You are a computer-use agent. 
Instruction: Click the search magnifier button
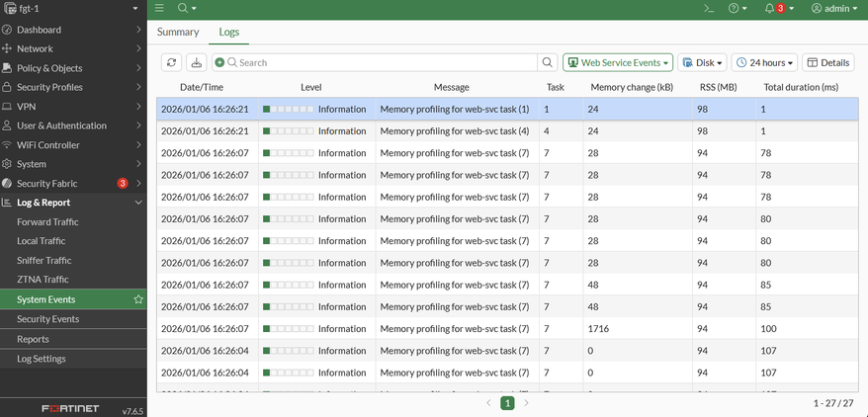pyautogui.click(x=548, y=62)
